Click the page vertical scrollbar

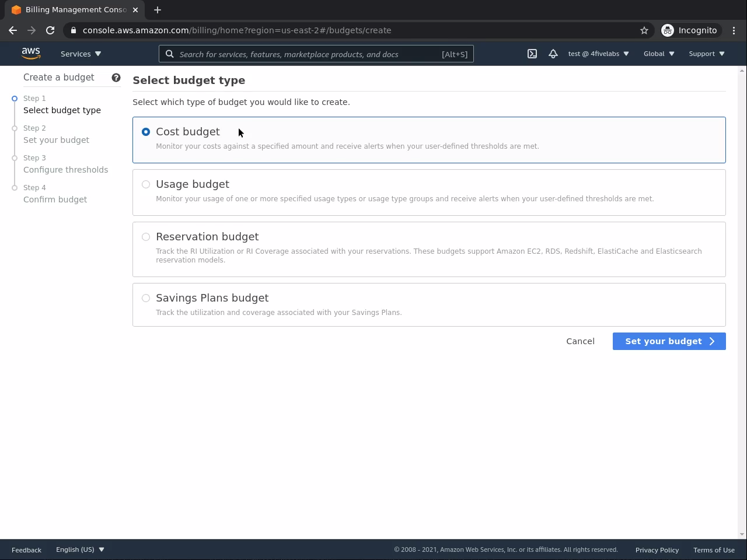742,302
